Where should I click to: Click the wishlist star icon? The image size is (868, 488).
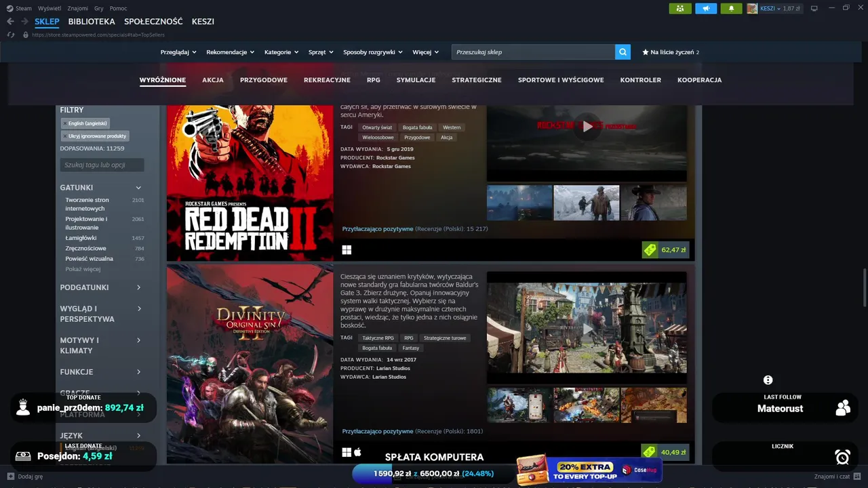point(646,52)
